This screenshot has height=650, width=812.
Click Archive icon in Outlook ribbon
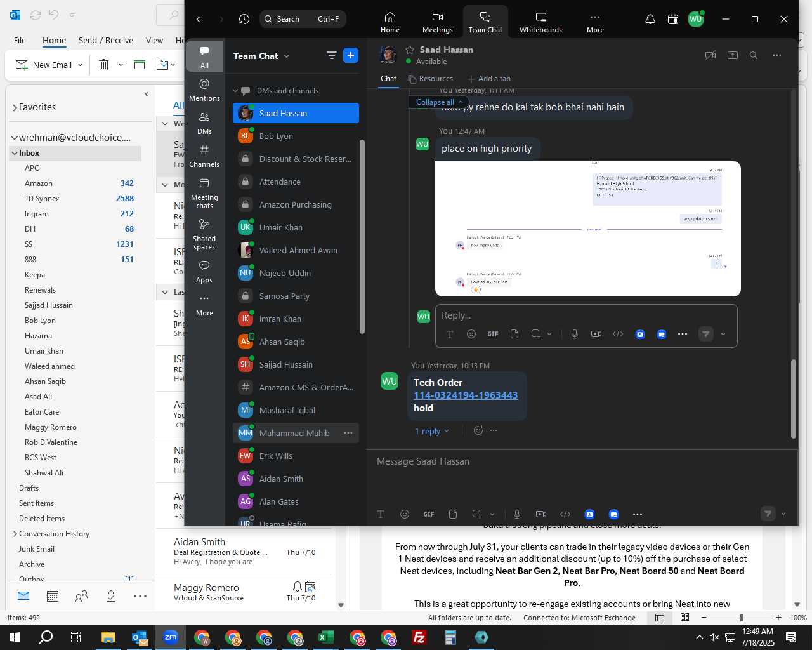(140, 65)
